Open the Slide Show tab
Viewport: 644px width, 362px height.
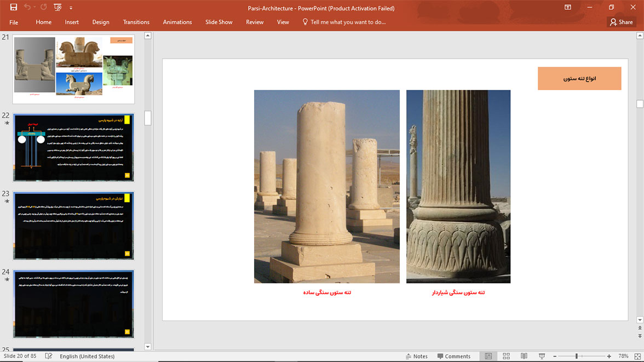coord(219,22)
